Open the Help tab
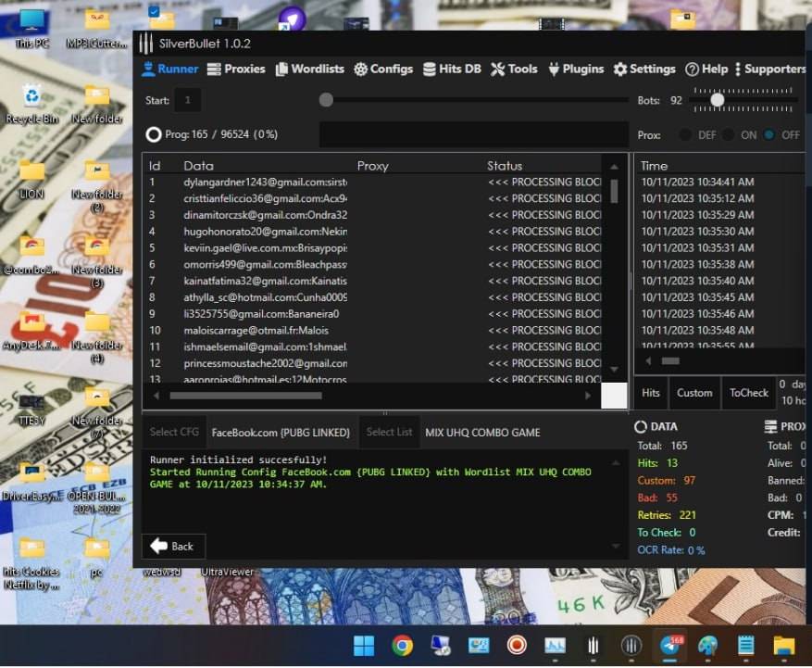 (706, 69)
